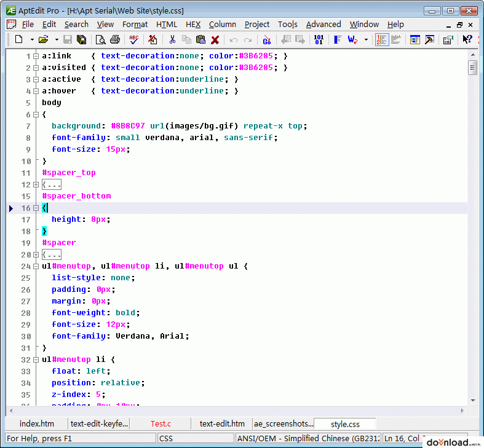
Task: Click the Redo arrow icon
Action: point(248,40)
